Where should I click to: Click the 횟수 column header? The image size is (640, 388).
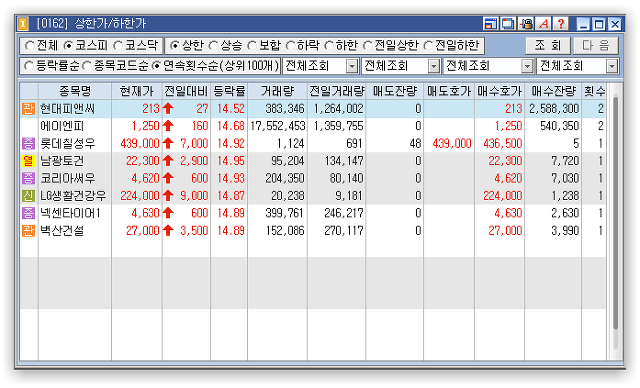tap(594, 91)
